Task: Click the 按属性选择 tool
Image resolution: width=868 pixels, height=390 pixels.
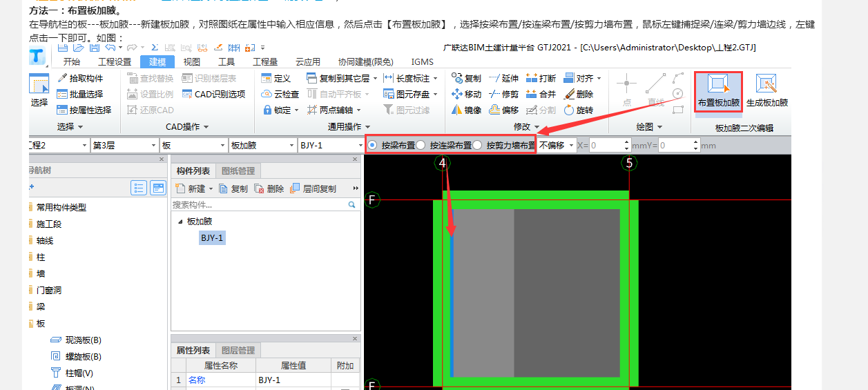Action: (x=84, y=110)
